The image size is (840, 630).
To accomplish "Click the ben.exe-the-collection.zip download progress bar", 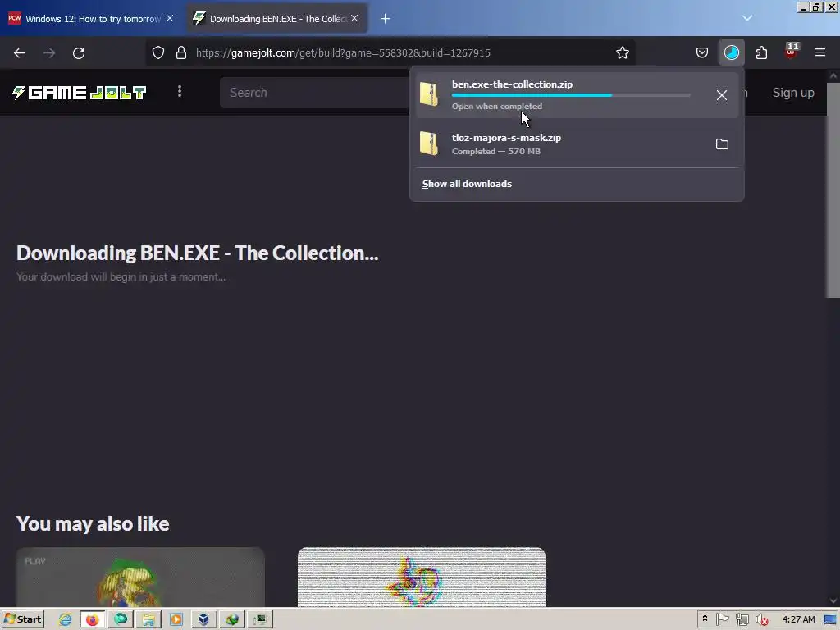I will [571, 95].
